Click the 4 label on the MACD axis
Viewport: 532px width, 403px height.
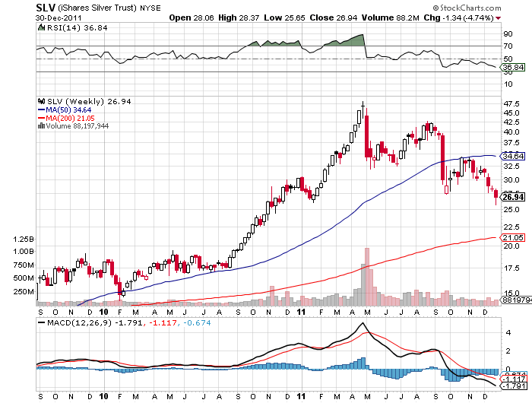(508, 333)
